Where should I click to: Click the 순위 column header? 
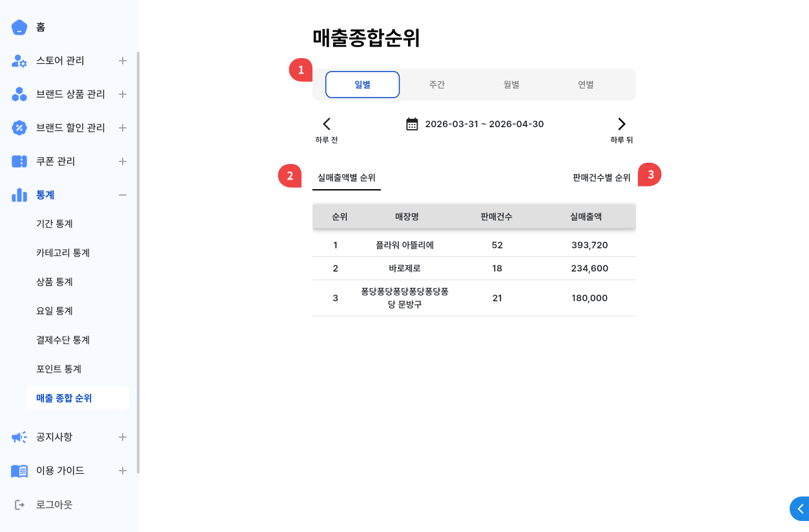click(x=340, y=217)
